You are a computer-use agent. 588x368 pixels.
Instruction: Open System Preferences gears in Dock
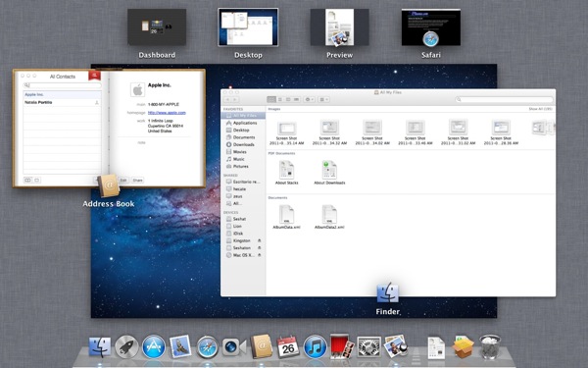tap(368, 346)
